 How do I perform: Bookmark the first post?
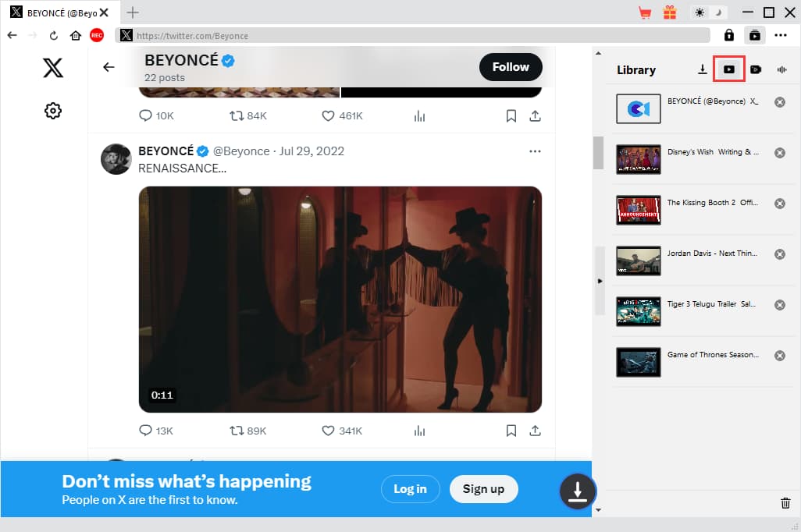click(x=511, y=116)
